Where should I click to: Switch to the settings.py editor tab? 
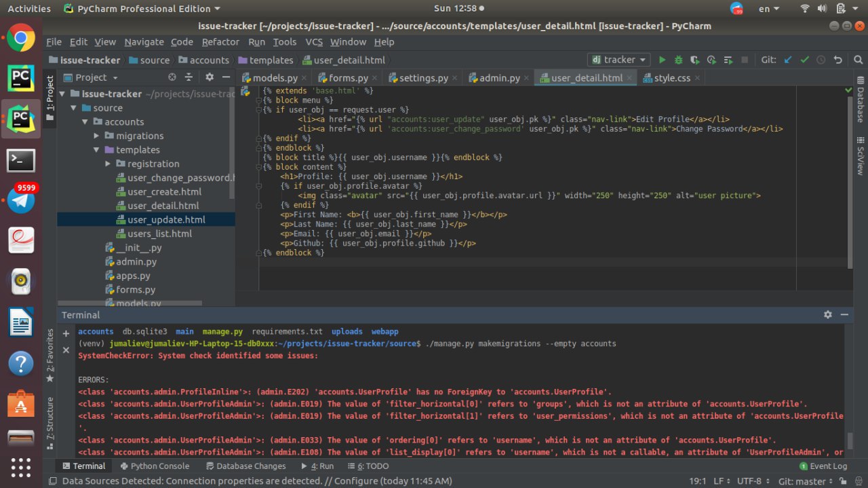click(423, 78)
